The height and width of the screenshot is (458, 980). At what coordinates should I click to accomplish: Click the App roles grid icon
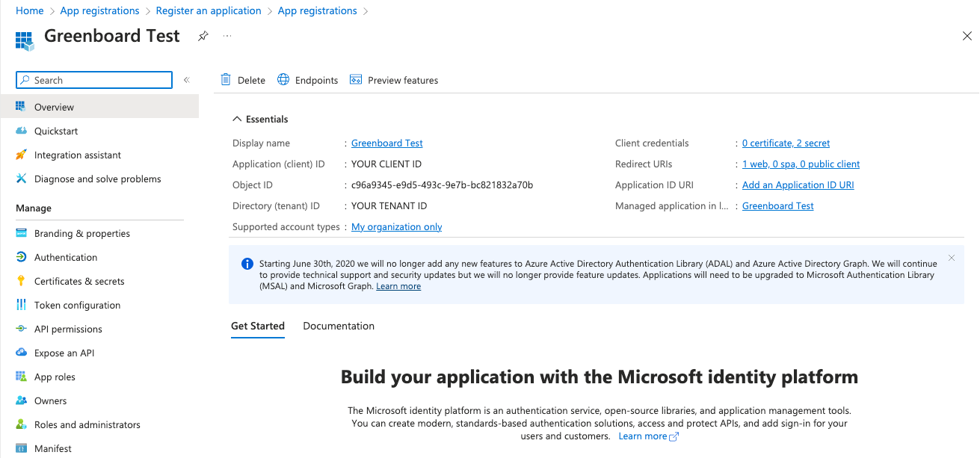[21, 377]
